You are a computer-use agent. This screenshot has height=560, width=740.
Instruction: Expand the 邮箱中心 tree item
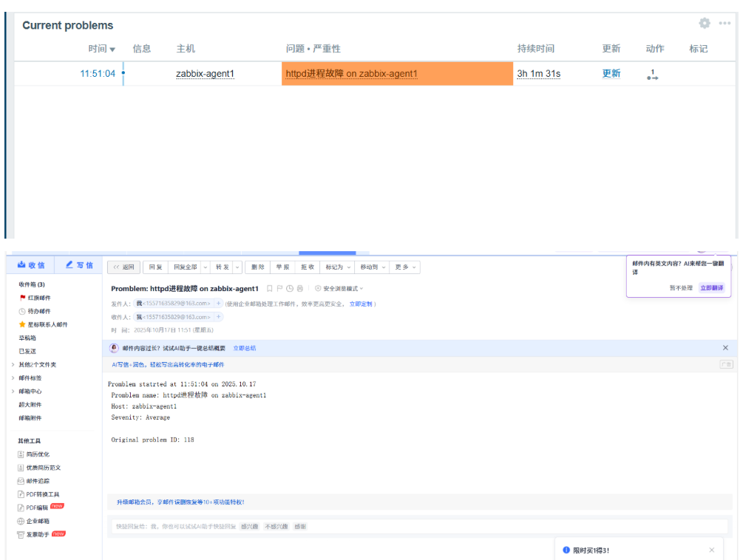(x=13, y=391)
